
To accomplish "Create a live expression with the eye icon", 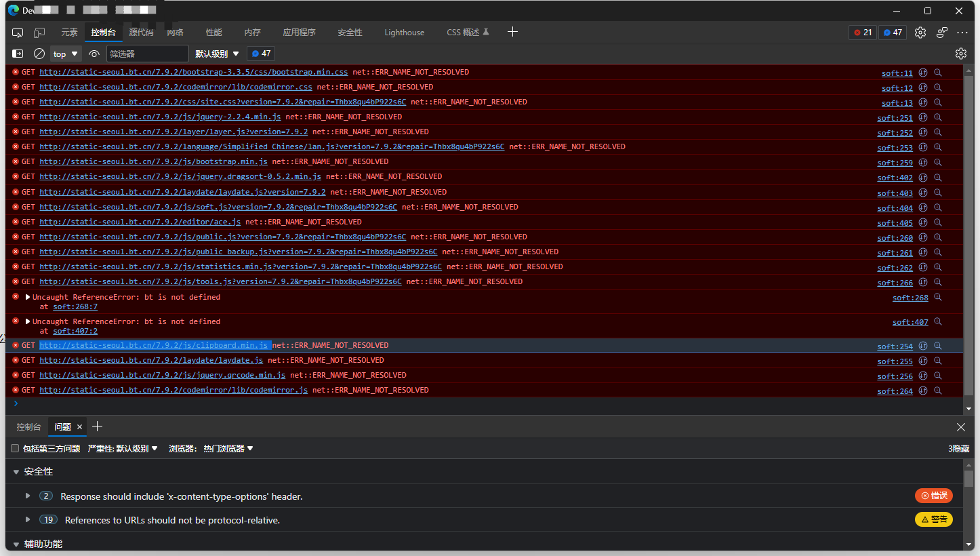I will 94,54.
